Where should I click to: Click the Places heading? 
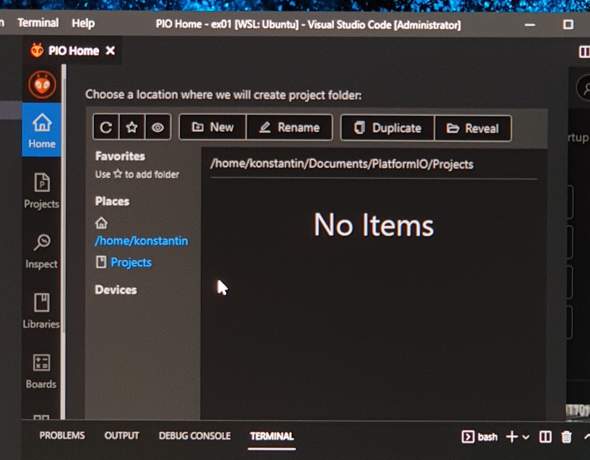[x=112, y=201]
